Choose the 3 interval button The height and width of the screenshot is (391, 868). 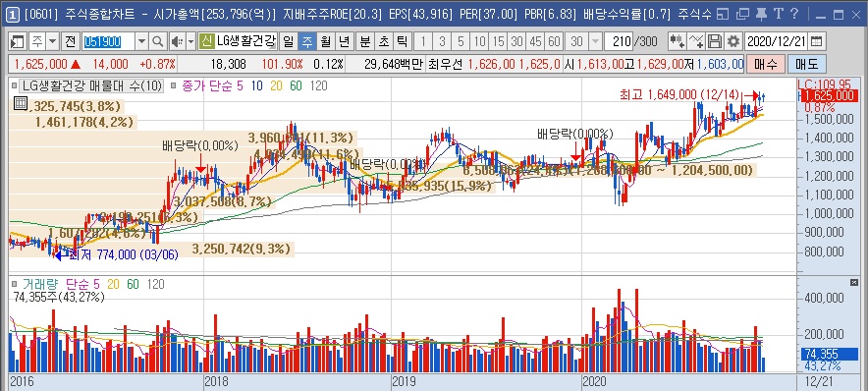[442, 41]
